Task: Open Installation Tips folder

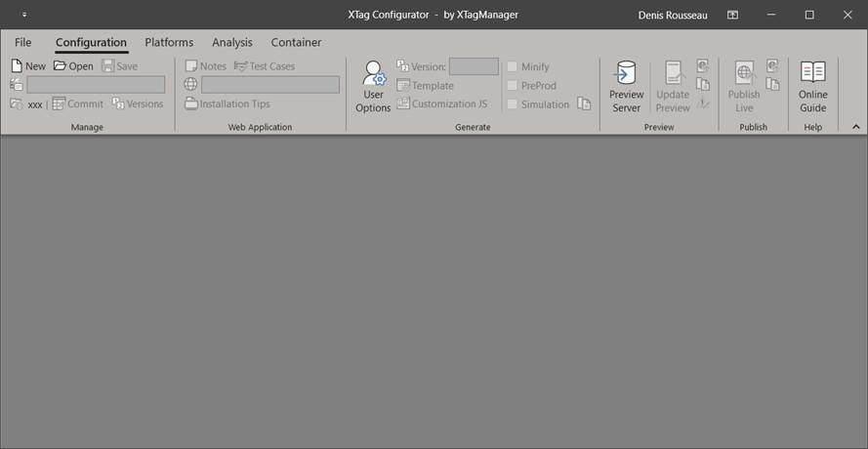Action: 227,104
